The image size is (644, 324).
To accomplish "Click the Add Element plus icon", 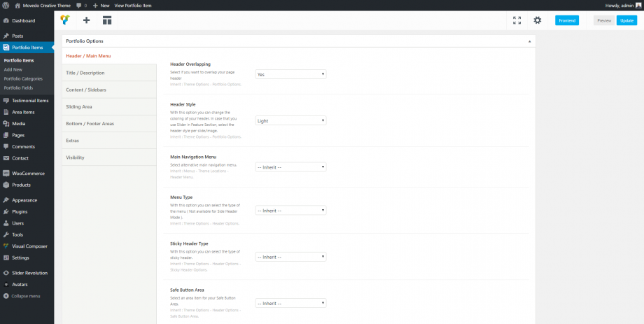I will tap(86, 20).
